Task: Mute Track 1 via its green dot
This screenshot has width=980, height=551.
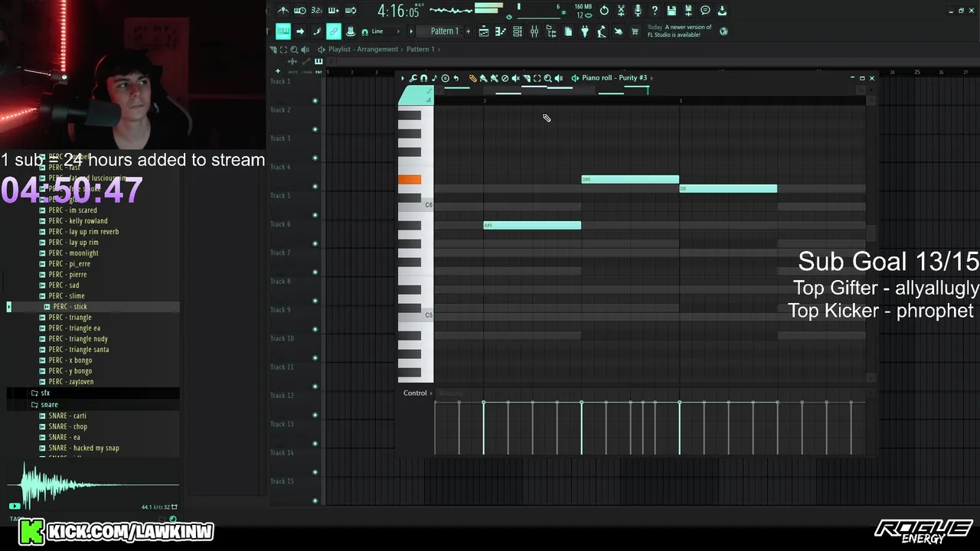Action: coord(315,101)
